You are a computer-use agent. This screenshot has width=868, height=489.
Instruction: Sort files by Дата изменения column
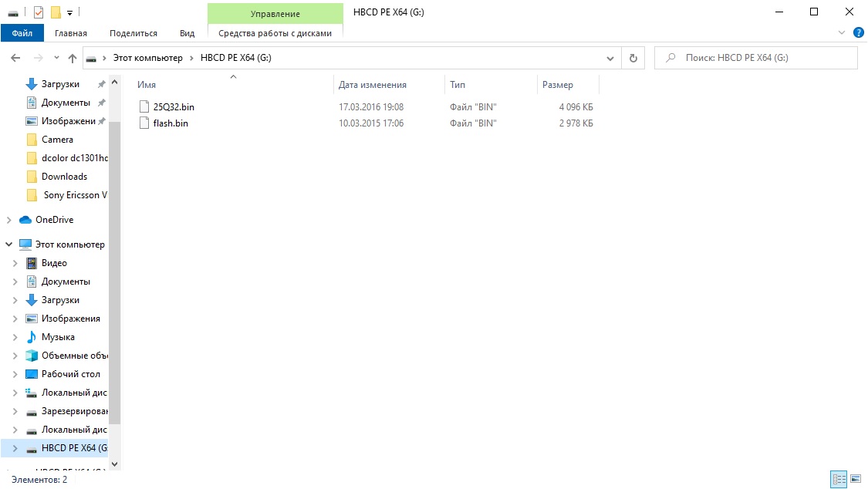[373, 85]
